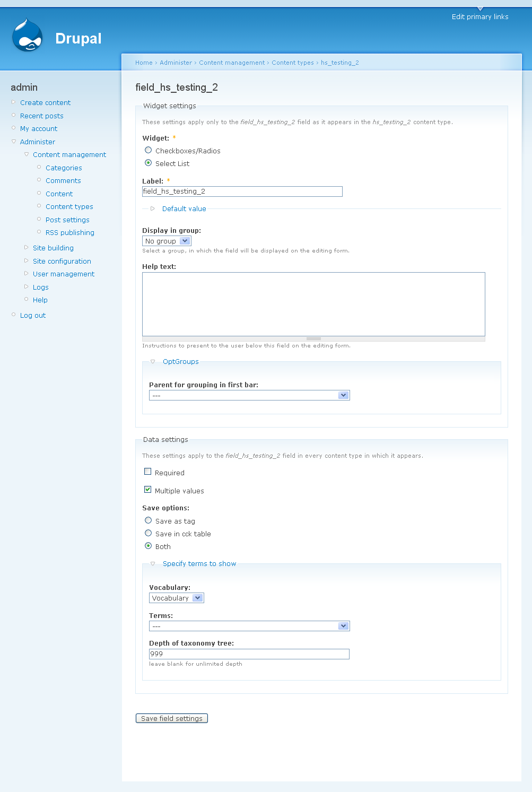
Task: Open the Administer collapse arrow in sidebar
Action: pos(13,142)
